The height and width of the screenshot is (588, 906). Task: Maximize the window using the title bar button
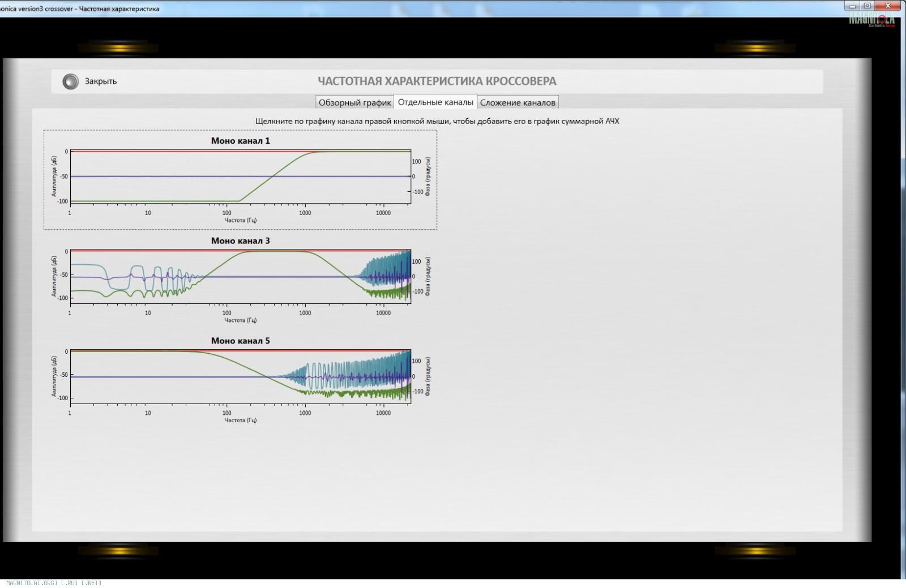pos(867,6)
